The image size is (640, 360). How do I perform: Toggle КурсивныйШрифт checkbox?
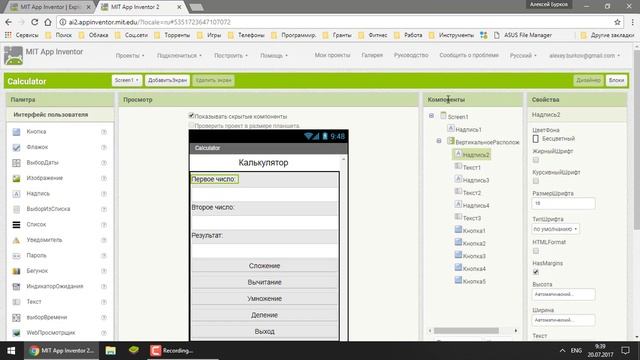[536, 181]
